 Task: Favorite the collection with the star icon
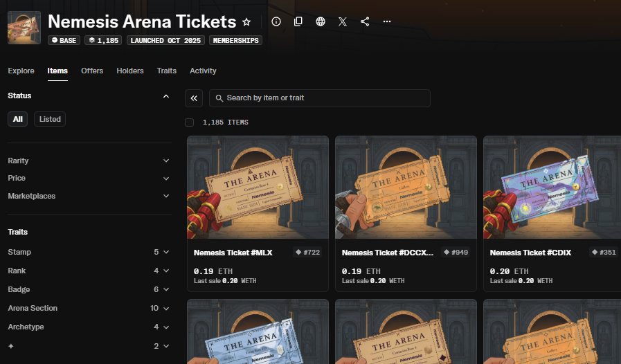(x=246, y=21)
